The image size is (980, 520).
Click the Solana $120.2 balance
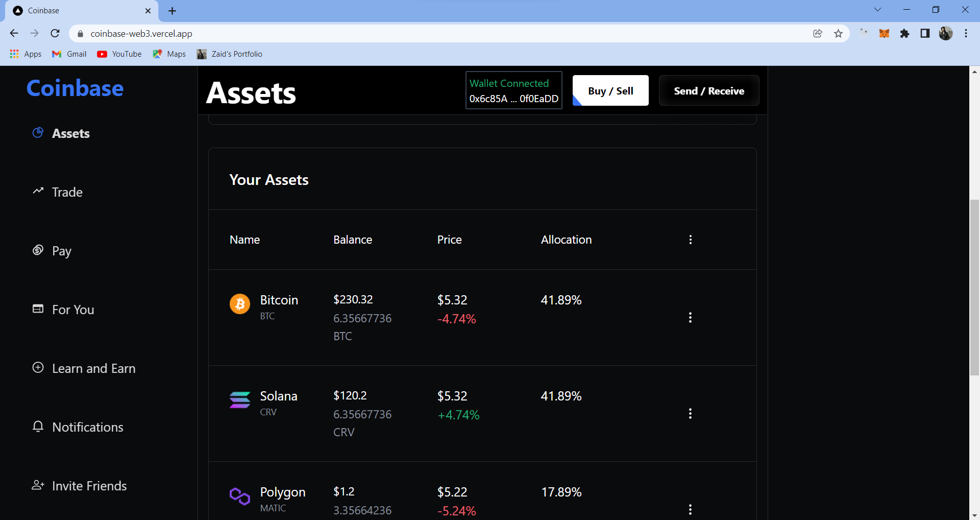[350, 395]
